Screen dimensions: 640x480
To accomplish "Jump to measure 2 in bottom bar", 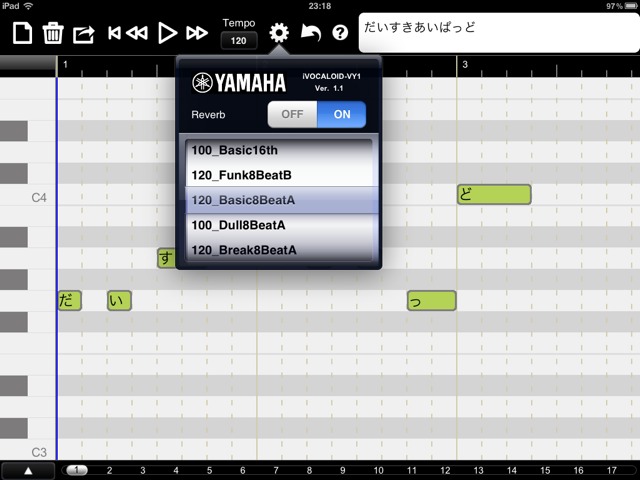I will click(x=109, y=470).
